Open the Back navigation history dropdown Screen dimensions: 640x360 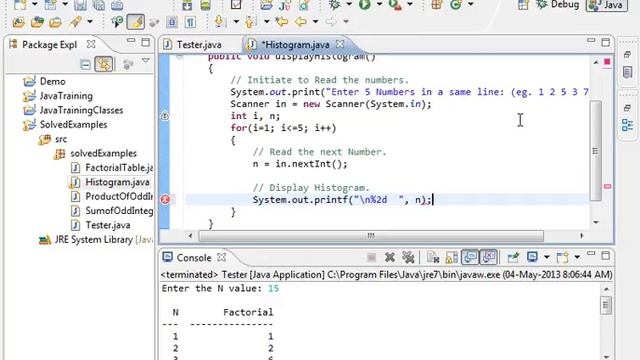click(x=315, y=21)
